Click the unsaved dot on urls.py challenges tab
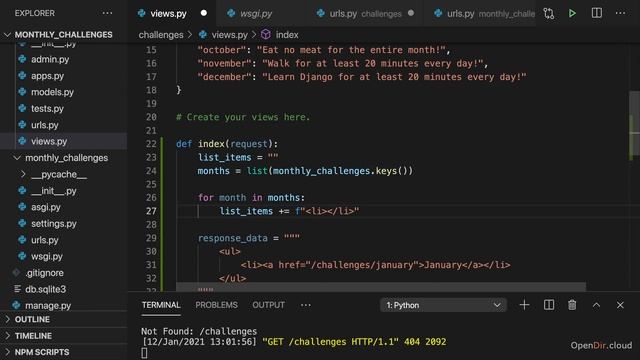 coord(411,13)
